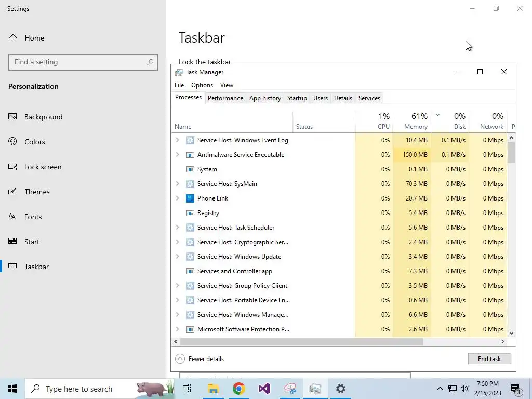Screen dimensions: 532x399
Task: Collapse Task Manager with Fewer details
Action: [199, 359]
